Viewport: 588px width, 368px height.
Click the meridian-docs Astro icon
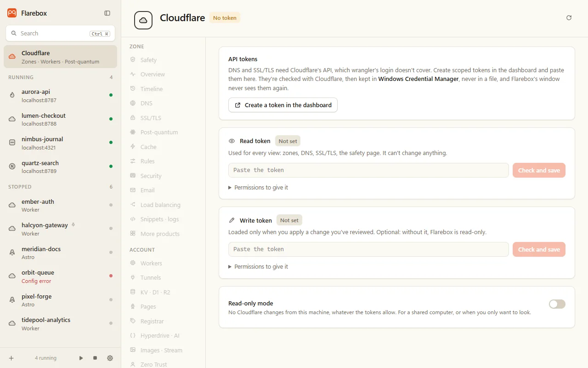tap(12, 253)
